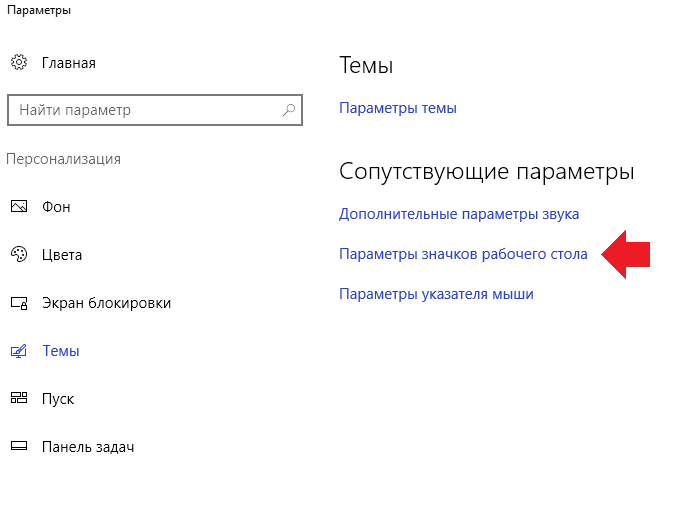
Task: Open the Главная home page
Action: [x=68, y=63]
